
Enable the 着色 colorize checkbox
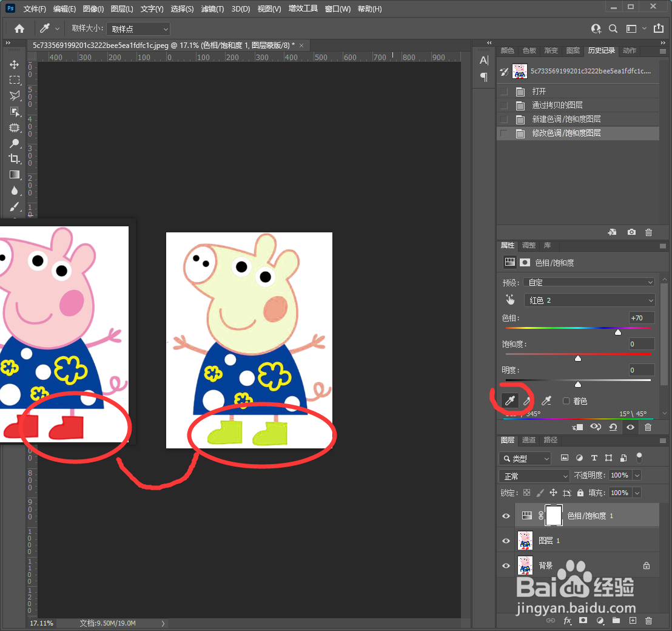tap(566, 401)
